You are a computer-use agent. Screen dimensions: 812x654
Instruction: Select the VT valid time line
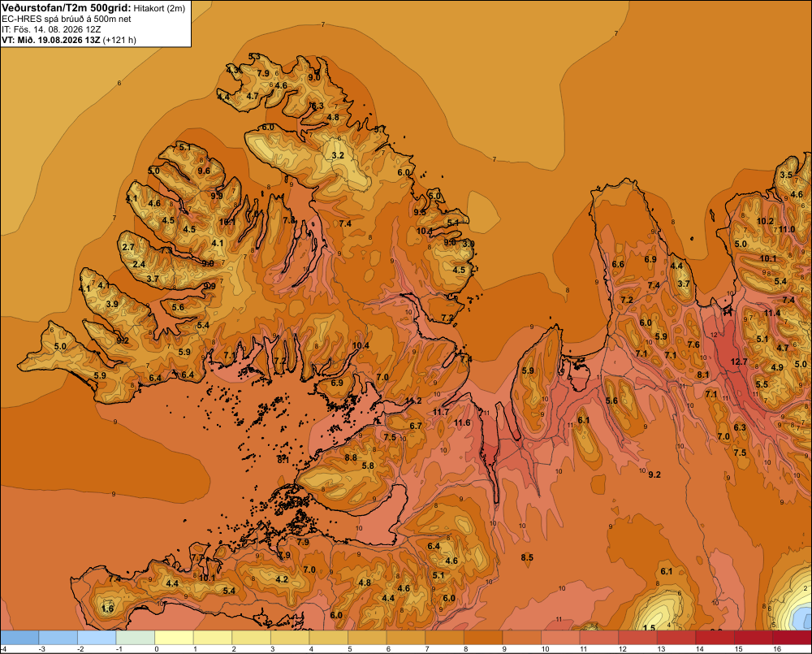pos(69,40)
